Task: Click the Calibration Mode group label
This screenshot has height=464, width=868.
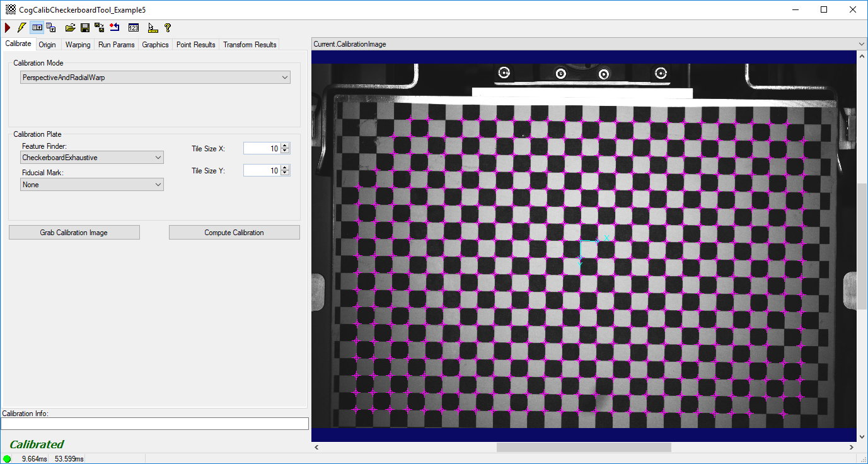Action: [x=38, y=63]
